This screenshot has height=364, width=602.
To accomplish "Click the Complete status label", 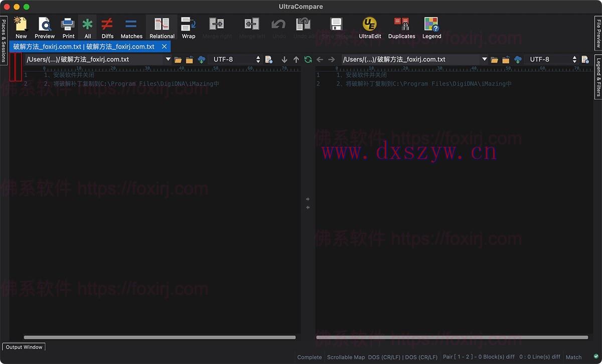I will [x=310, y=357].
